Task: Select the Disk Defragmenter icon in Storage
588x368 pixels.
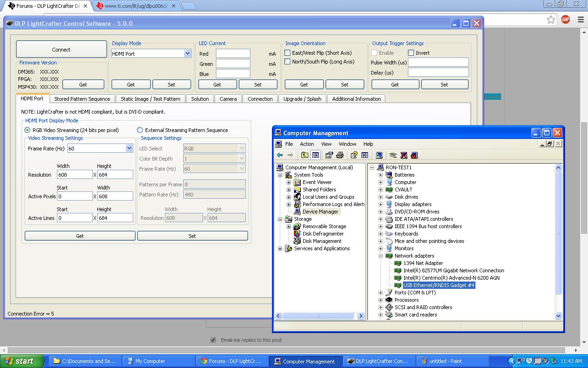Action: click(297, 234)
